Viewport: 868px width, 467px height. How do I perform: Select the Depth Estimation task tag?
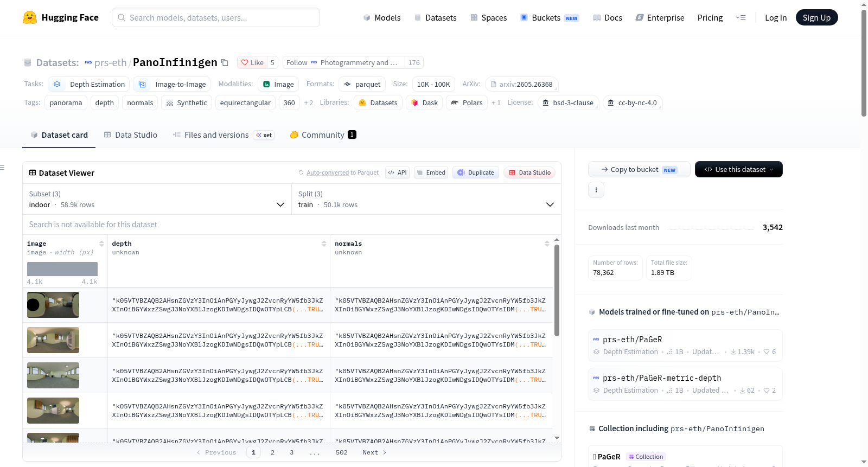(x=90, y=84)
